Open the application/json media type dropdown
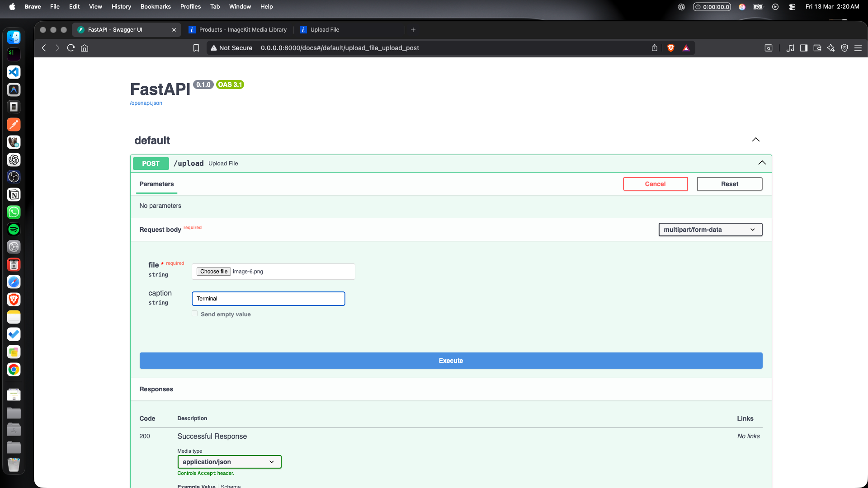This screenshot has height=488, width=868. coord(229,462)
